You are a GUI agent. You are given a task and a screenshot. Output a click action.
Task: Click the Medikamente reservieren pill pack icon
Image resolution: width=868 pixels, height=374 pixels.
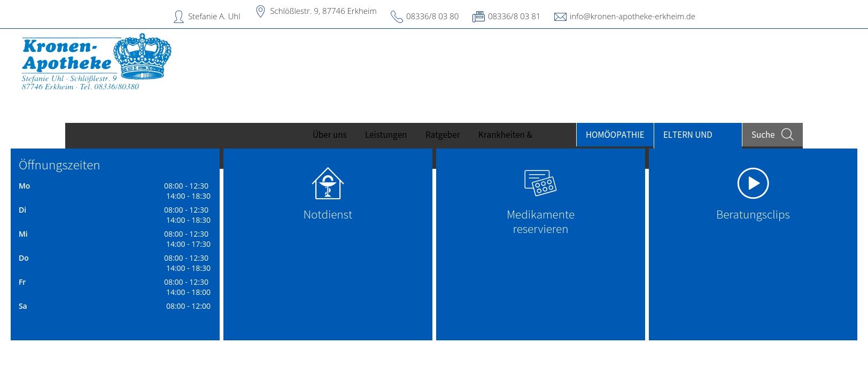tap(540, 183)
